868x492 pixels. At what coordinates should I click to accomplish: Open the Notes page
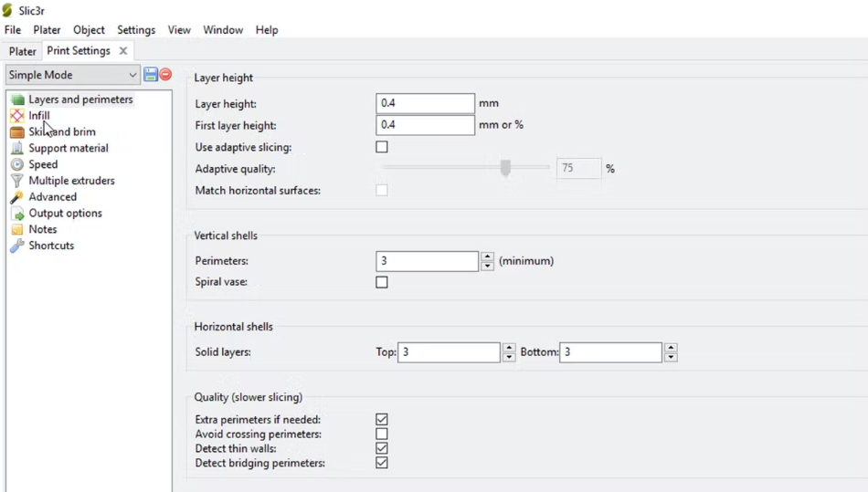pos(43,229)
